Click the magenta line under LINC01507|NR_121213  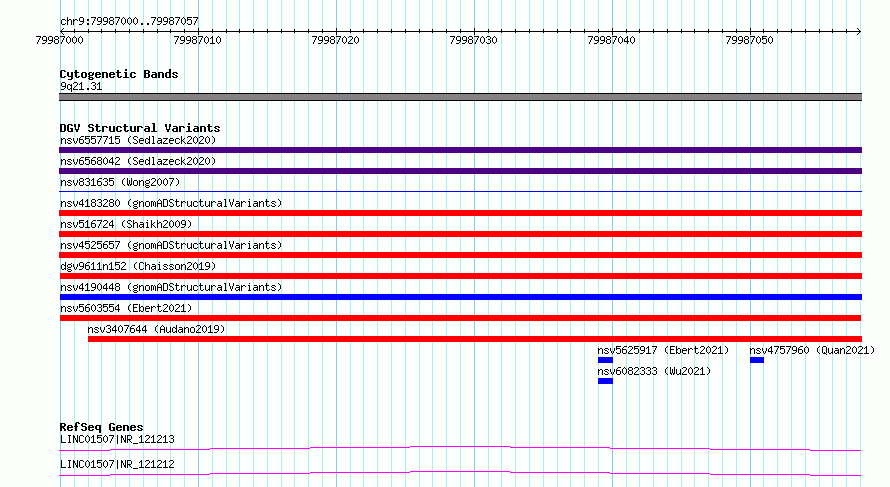460,448
